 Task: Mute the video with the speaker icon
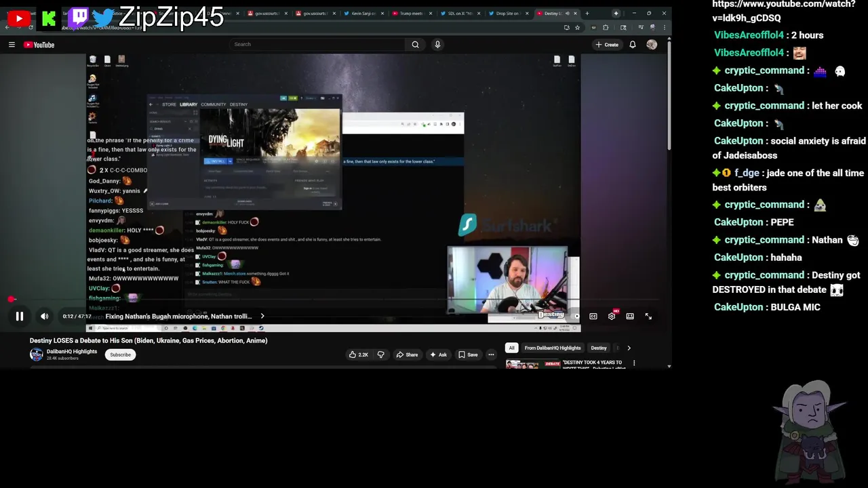[44, 317]
